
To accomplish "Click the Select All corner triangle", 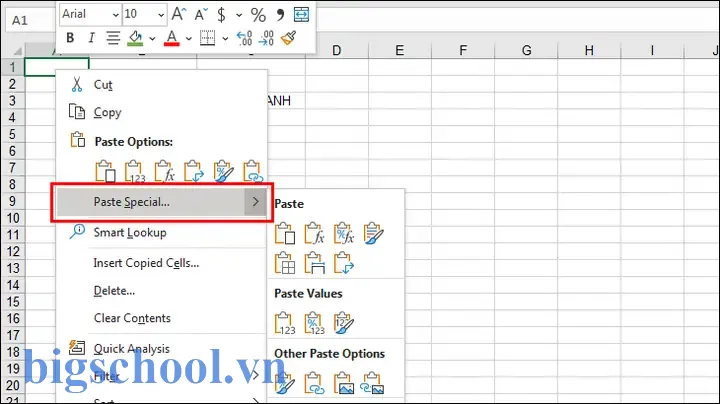I will [x=17, y=50].
